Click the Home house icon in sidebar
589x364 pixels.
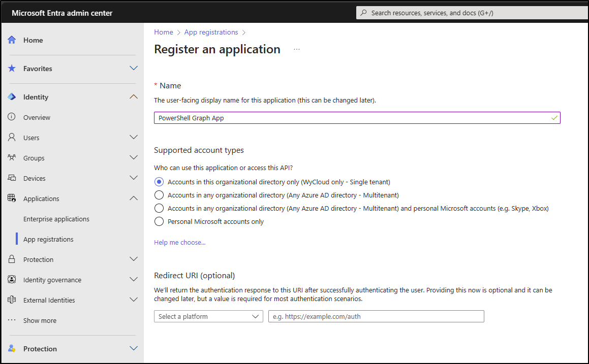[x=12, y=40]
